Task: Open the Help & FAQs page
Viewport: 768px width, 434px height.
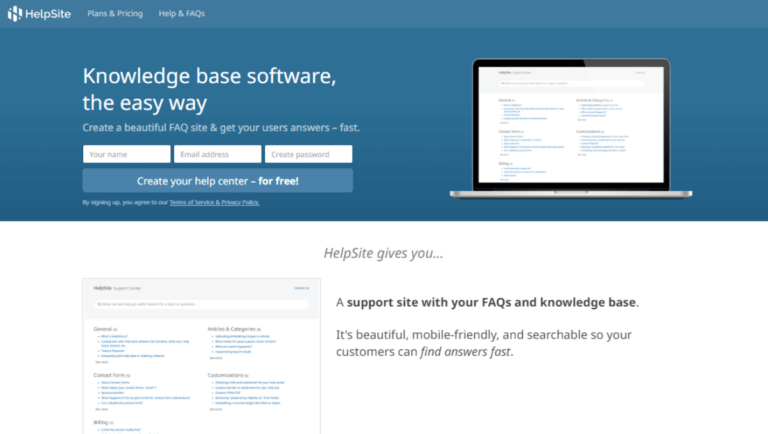Action: (x=182, y=14)
